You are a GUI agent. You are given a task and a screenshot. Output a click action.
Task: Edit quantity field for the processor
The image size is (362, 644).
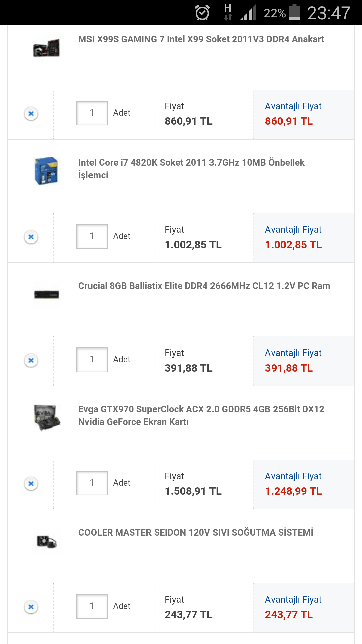point(92,236)
